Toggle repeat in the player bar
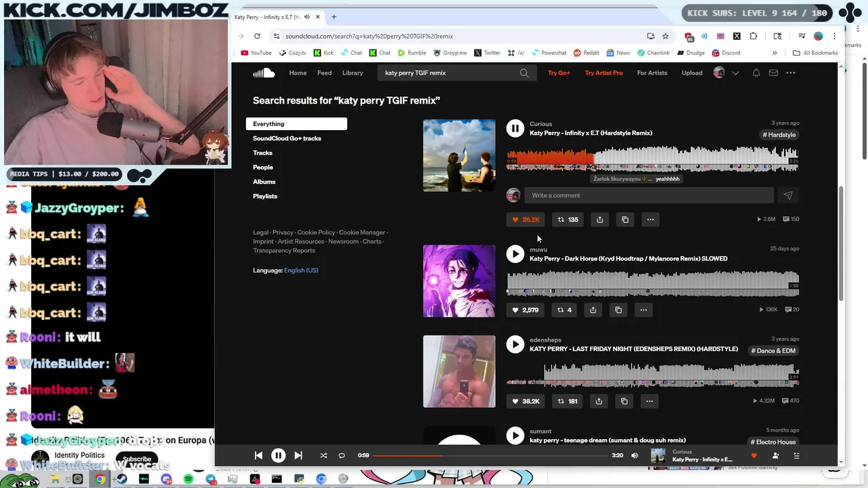This screenshot has height=488, width=868. (x=342, y=455)
